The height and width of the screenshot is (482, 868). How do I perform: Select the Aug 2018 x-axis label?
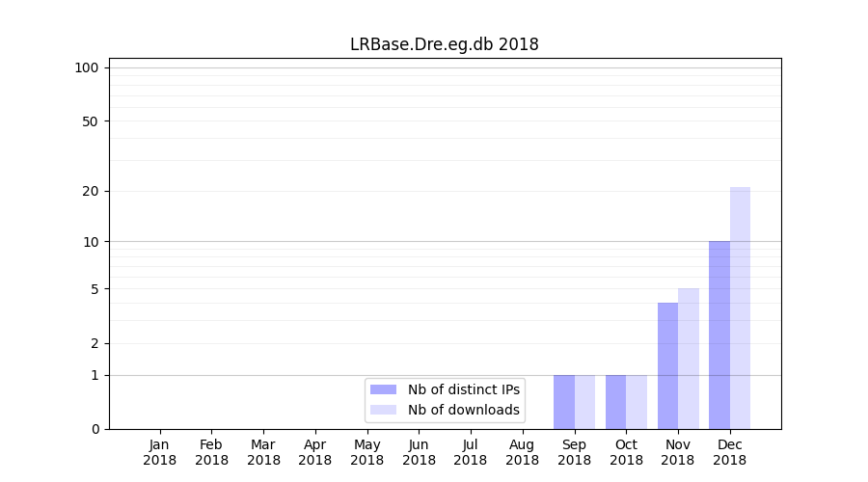(522, 452)
